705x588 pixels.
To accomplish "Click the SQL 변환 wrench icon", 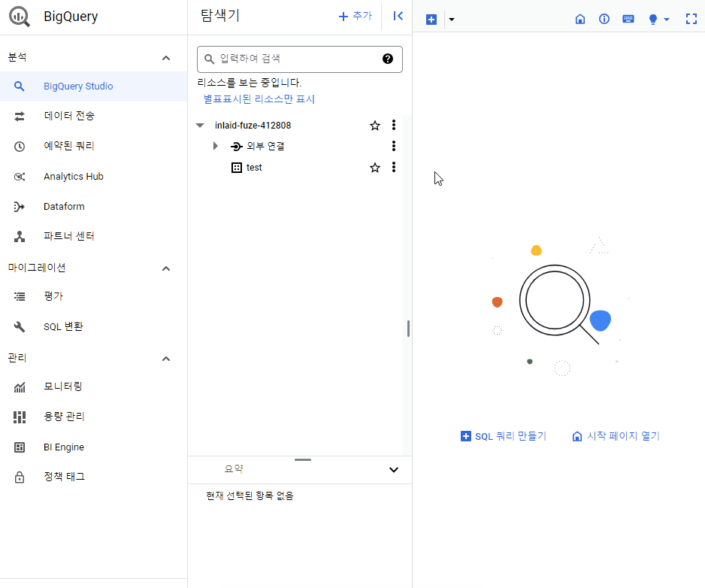I will pos(20,326).
